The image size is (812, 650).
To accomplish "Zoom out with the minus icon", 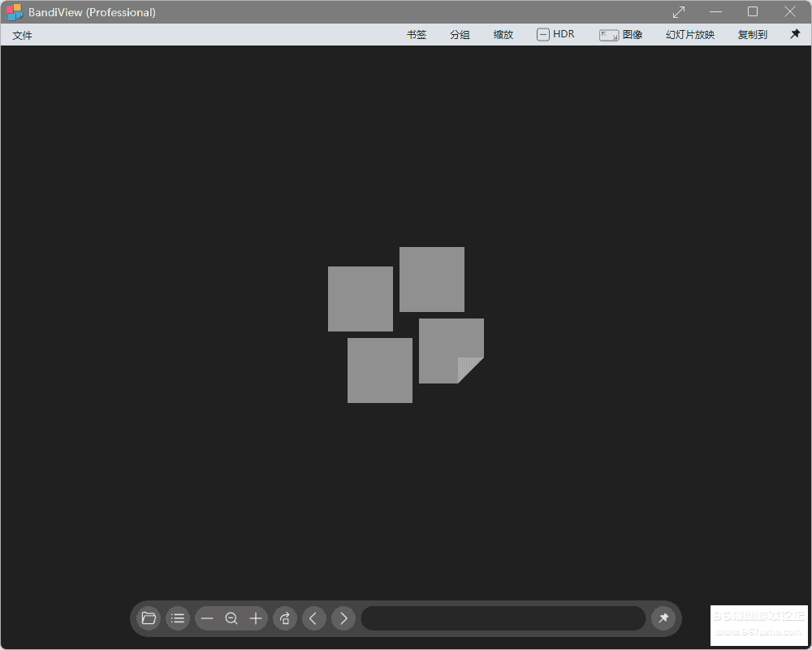I will point(207,618).
